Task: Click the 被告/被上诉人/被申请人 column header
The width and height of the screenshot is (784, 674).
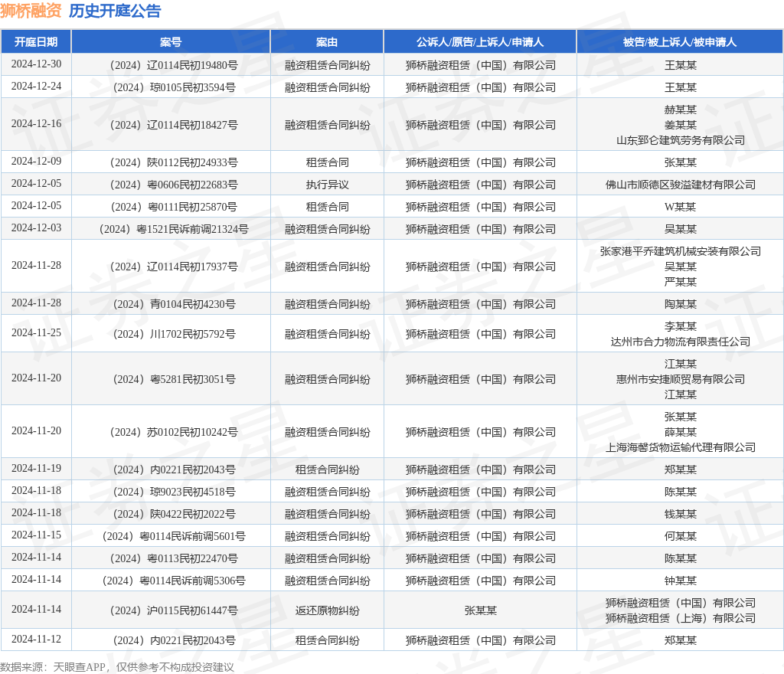Action: point(680,42)
